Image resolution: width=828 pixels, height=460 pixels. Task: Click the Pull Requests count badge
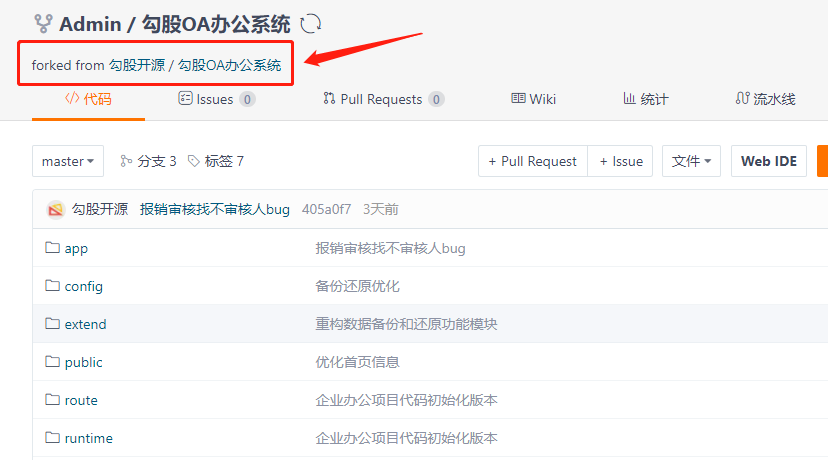click(436, 99)
